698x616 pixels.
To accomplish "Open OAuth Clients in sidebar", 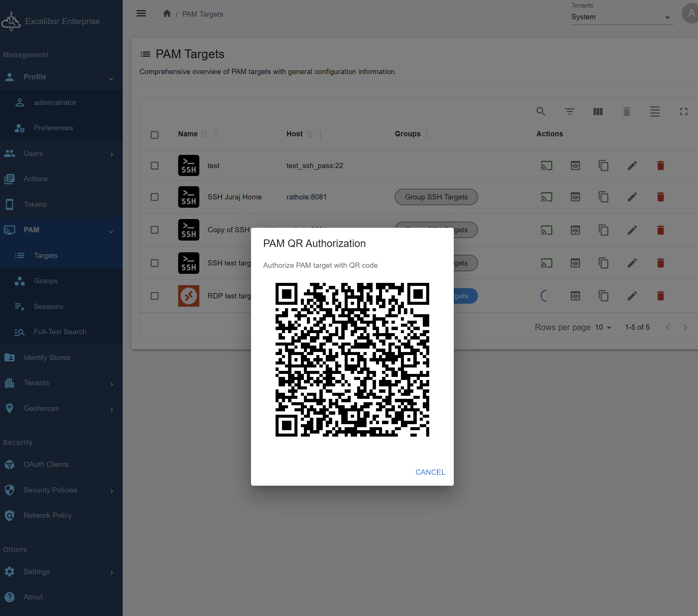I will pos(61,465).
